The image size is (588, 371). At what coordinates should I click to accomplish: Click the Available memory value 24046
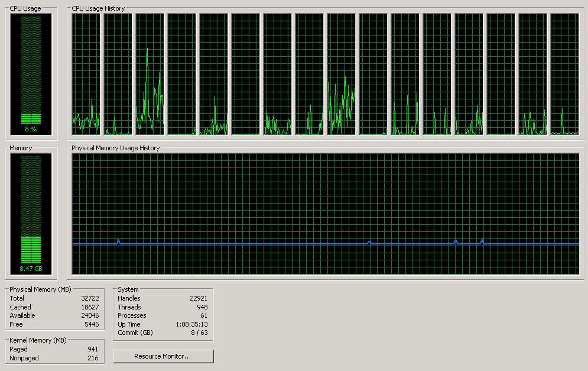click(90, 315)
